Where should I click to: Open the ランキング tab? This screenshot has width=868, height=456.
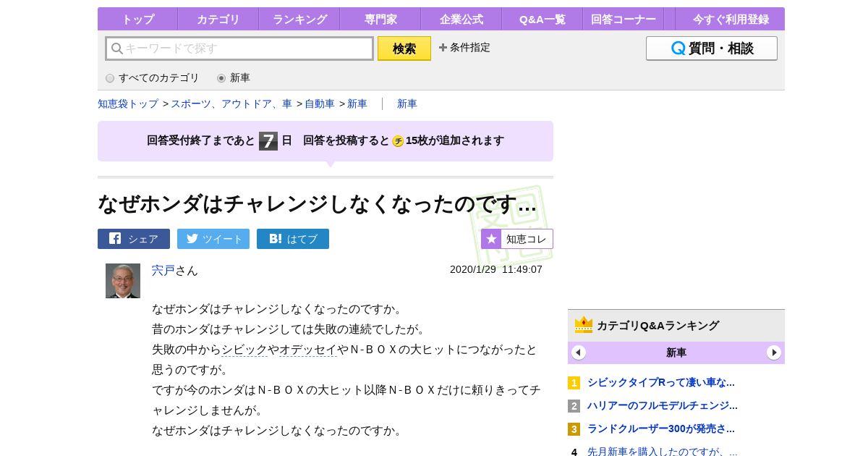(299, 19)
